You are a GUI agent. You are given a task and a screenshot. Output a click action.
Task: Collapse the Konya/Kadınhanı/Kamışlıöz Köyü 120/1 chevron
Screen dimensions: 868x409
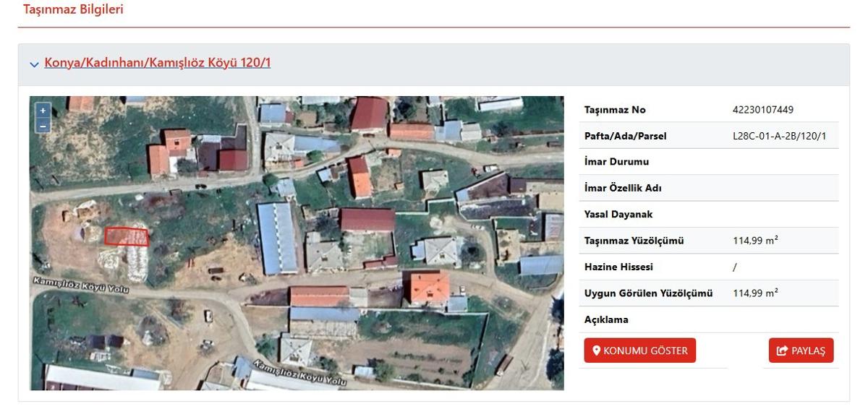(34, 64)
